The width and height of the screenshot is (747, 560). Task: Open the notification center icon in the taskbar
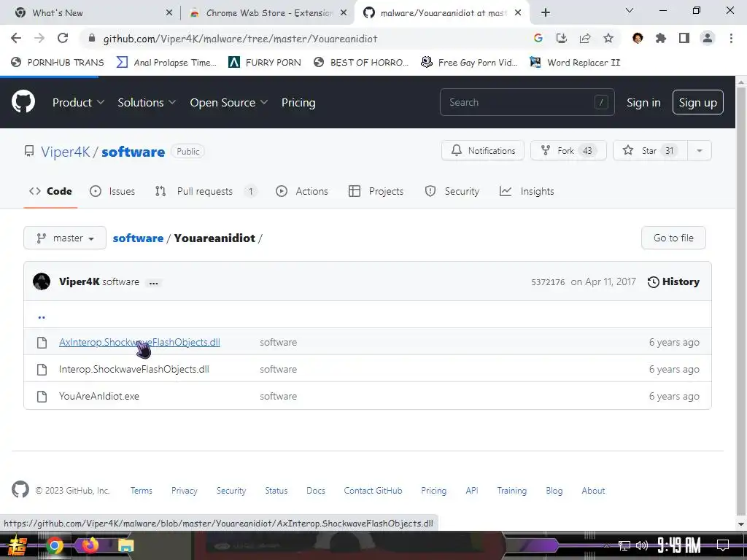pyautogui.click(x=723, y=545)
